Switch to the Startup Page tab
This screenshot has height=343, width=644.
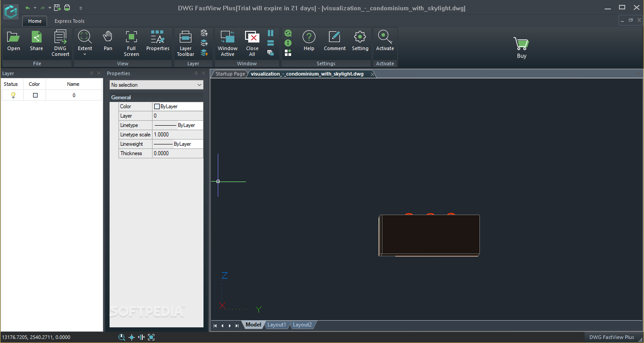(230, 74)
